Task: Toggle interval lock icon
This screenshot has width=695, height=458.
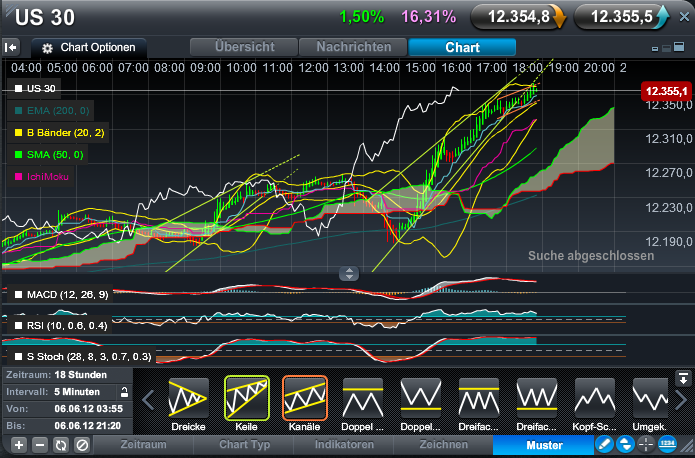Action: 125,392
